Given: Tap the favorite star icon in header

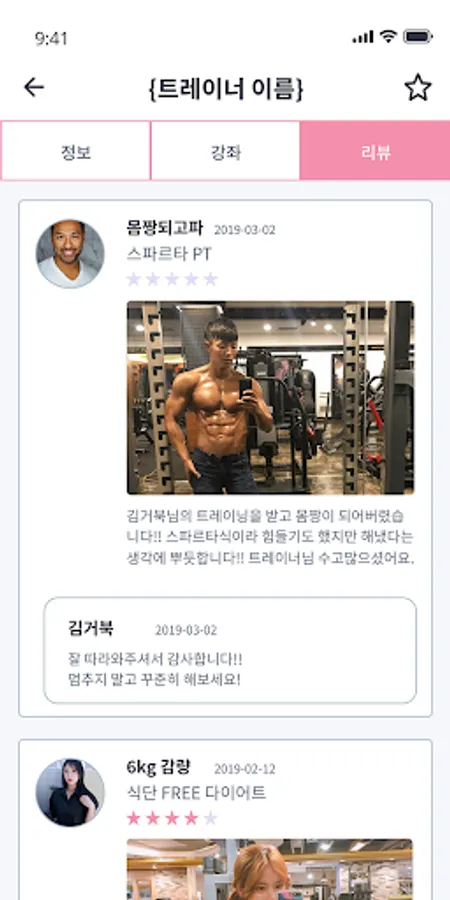Looking at the screenshot, I should (x=417, y=88).
